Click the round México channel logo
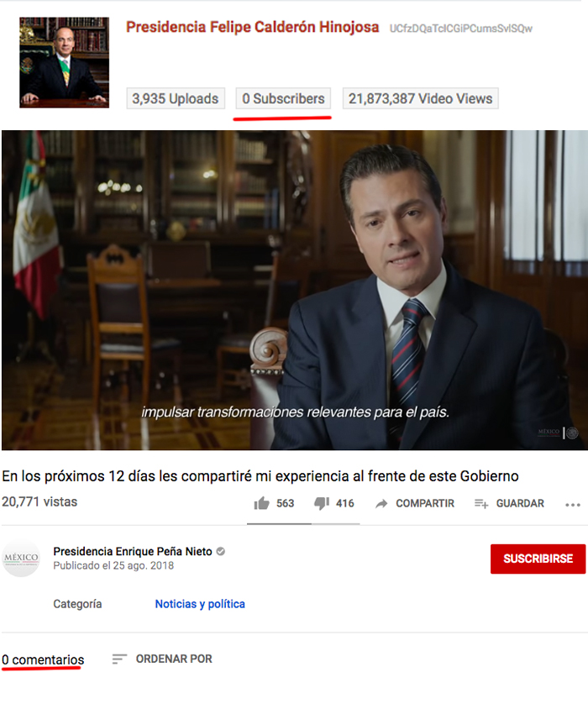Screen dimensions: 588x714 [21, 559]
